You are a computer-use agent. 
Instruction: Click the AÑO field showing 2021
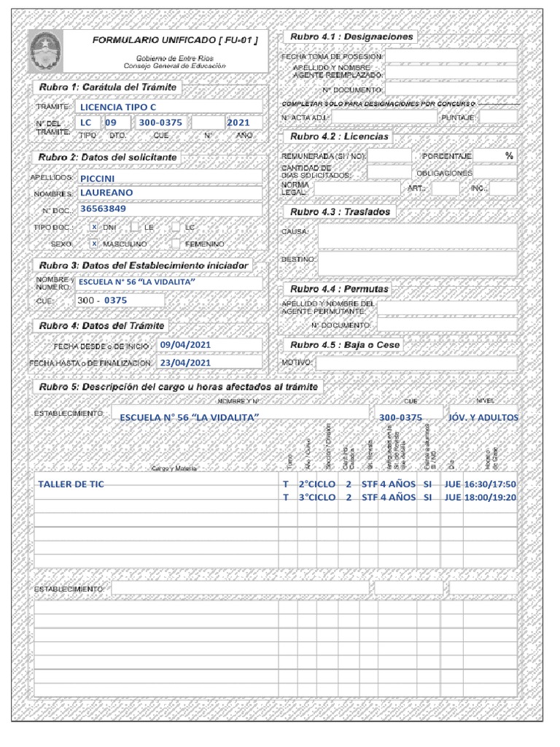coord(244,123)
